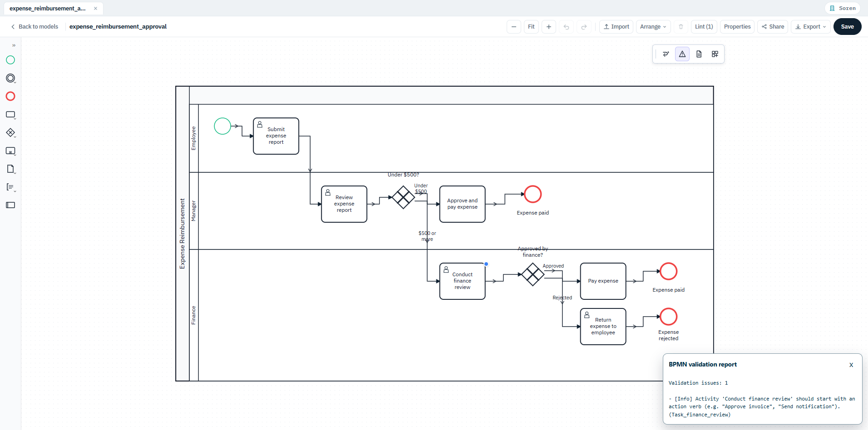Click the delete trash icon
868x430 pixels.
pos(681,27)
